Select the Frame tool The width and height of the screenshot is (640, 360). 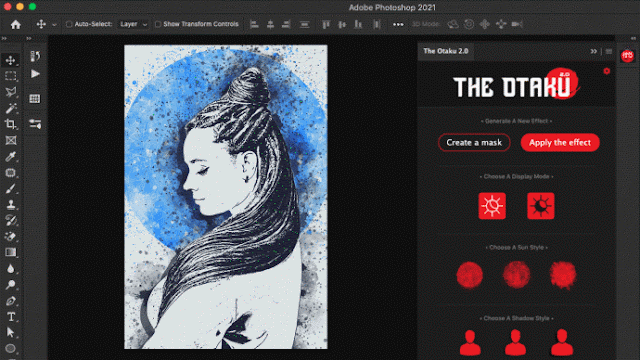pos(11,140)
